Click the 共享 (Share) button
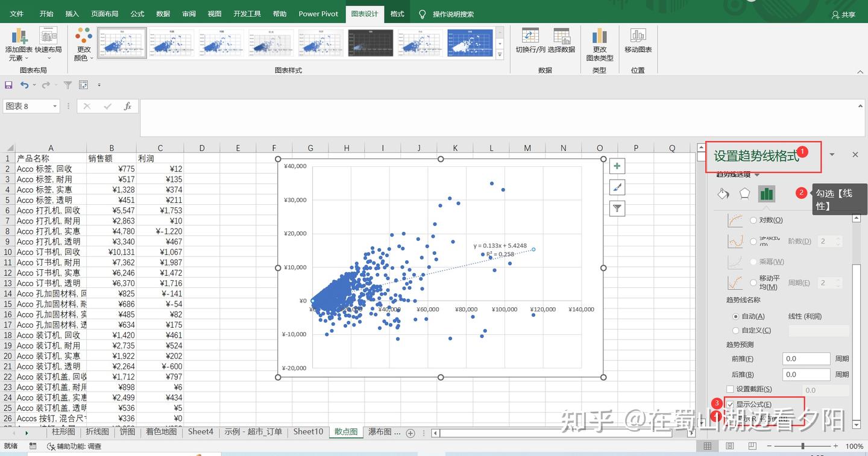The width and height of the screenshot is (868, 456). pyautogui.click(x=843, y=14)
